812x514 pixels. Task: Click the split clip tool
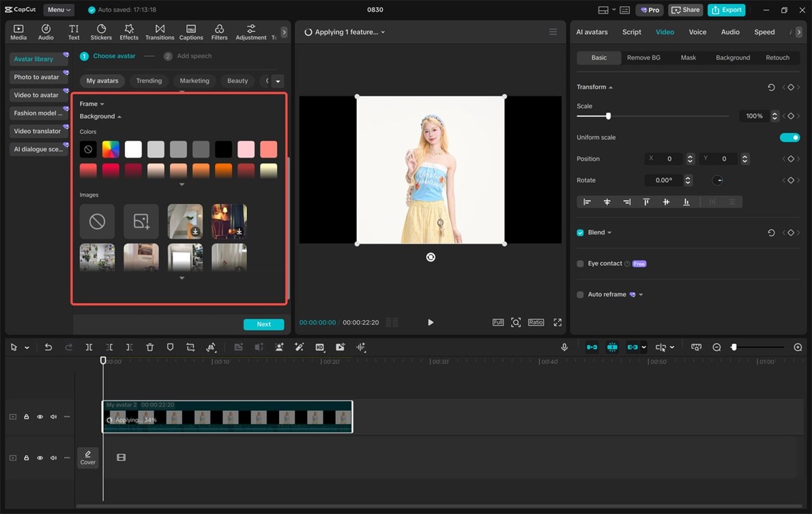[89, 347]
